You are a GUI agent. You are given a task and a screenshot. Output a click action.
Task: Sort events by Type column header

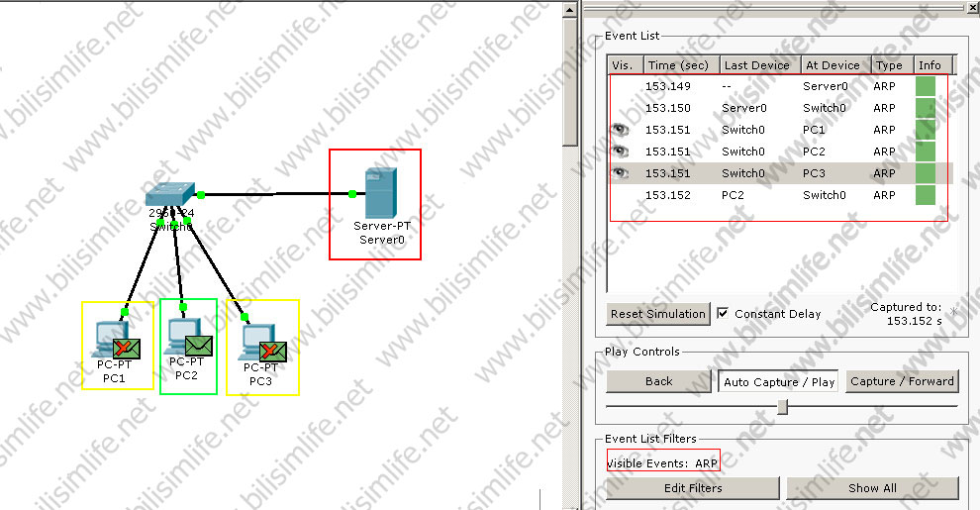pos(891,65)
